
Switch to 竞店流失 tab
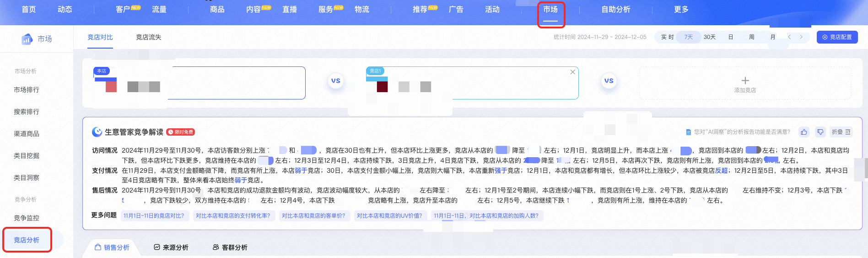pyautogui.click(x=149, y=37)
